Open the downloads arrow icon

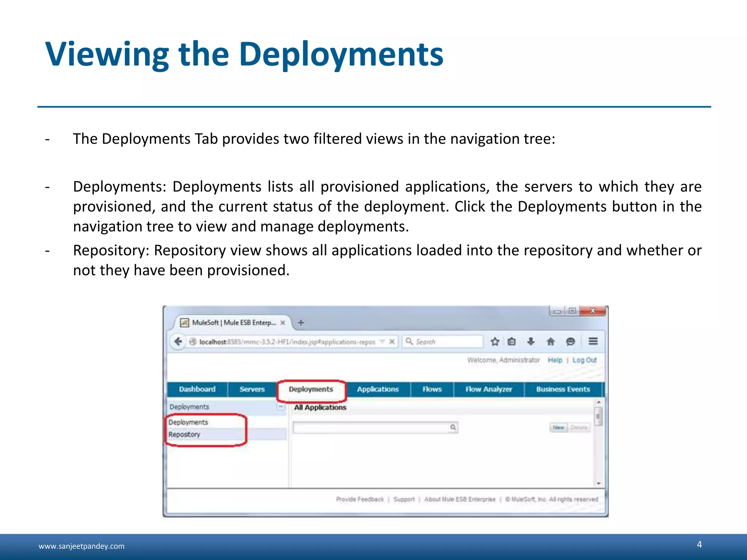point(531,342)
